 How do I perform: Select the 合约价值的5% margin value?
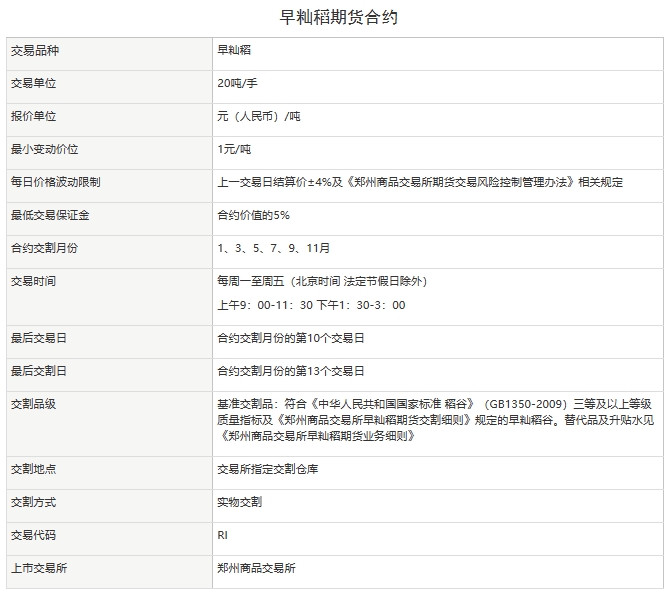click(253, 215)
